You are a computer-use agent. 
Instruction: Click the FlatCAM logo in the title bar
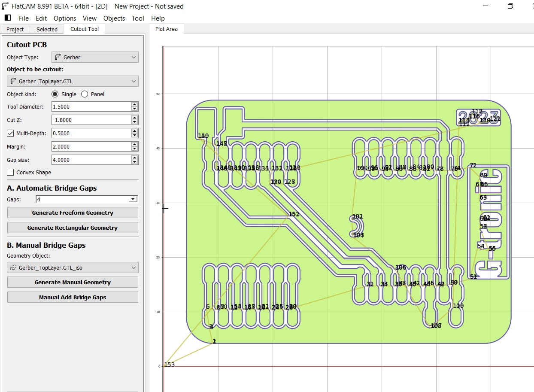pyautogui.click(x=5, y=6)
